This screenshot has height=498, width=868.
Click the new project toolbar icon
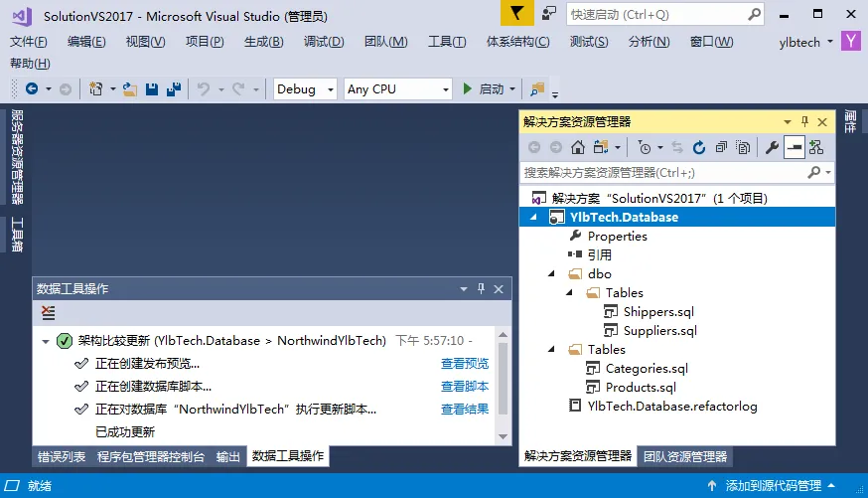pos(96,88)
